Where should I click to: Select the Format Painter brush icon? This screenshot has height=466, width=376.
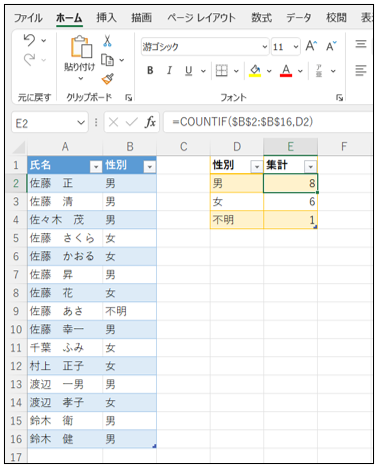click(x=107, y=79)
